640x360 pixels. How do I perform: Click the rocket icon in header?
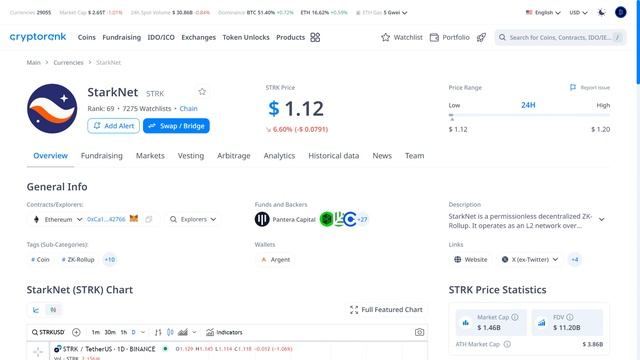[x=482, y=37]
